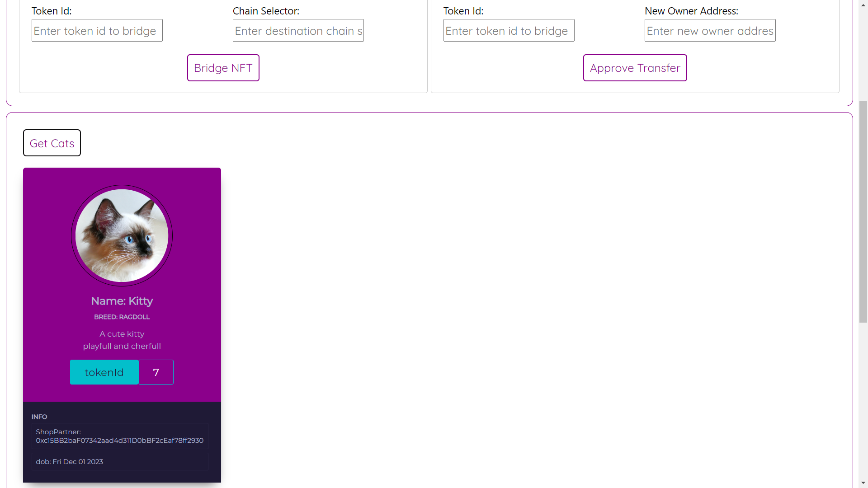
Task: Select the token id value 7 box
Action: click(156, 372)
